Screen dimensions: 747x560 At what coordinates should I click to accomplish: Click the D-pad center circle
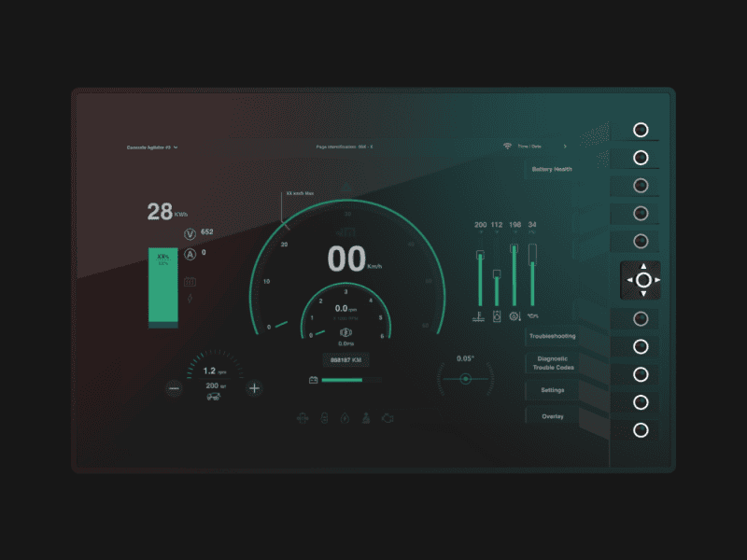pyautogui.click(x=643, y=280)
